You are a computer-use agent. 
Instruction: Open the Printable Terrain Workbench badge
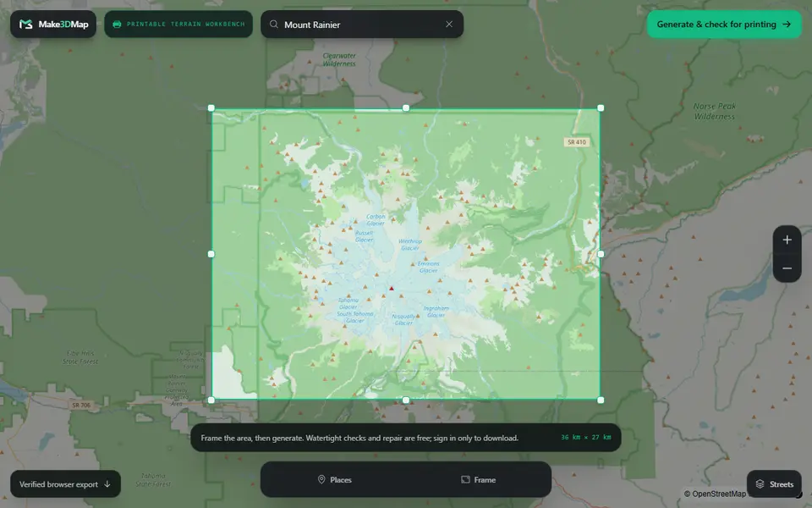178,25
